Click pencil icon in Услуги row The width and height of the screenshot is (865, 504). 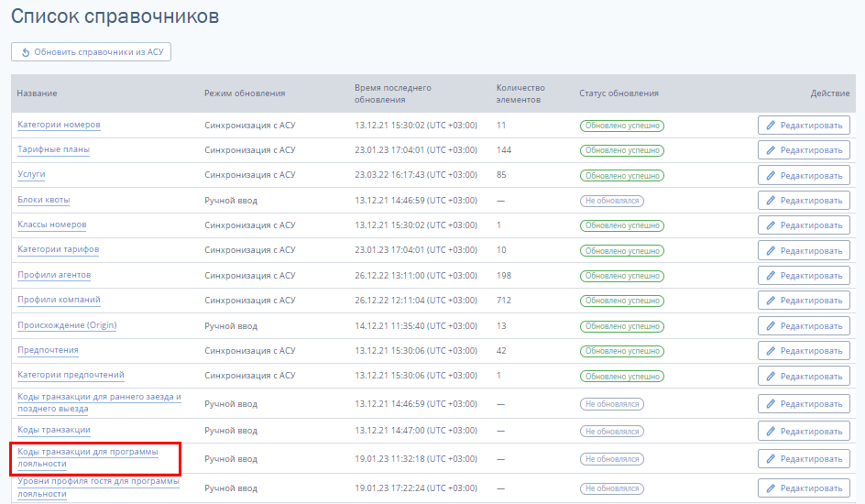(771, 175)
